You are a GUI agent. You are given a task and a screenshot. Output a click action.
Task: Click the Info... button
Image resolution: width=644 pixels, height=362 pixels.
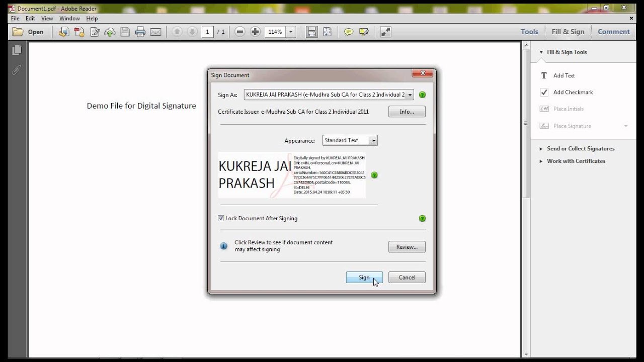[x=407, y=112]
